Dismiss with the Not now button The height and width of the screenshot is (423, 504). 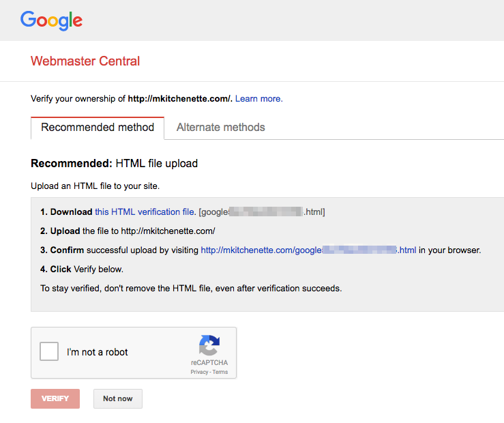point(117,398)
